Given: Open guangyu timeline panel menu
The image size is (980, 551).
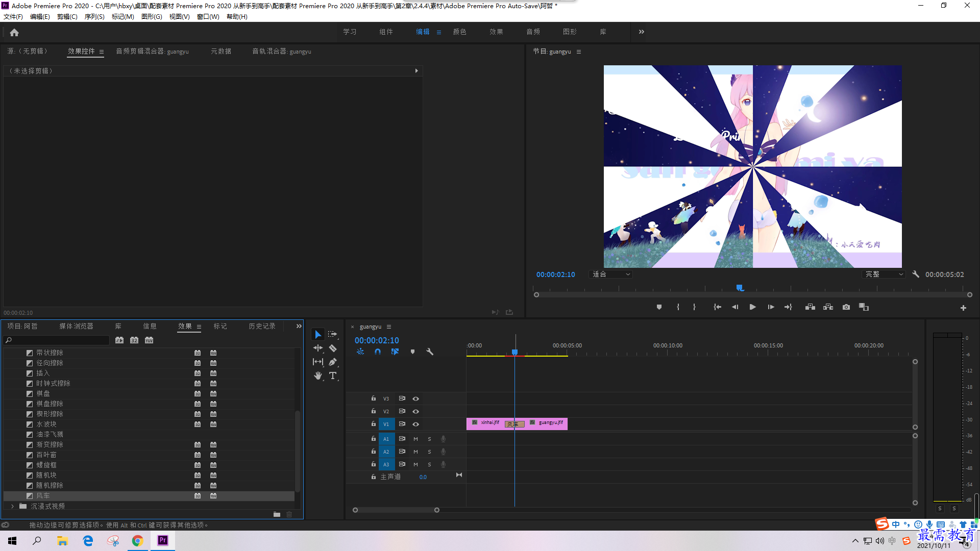Looking at the screenshot, I should click(389, 327).
